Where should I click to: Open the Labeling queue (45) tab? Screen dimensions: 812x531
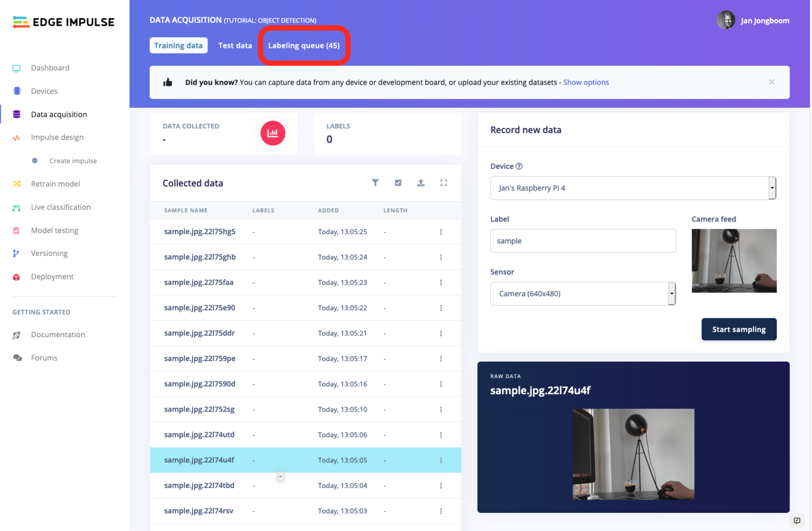304,46
